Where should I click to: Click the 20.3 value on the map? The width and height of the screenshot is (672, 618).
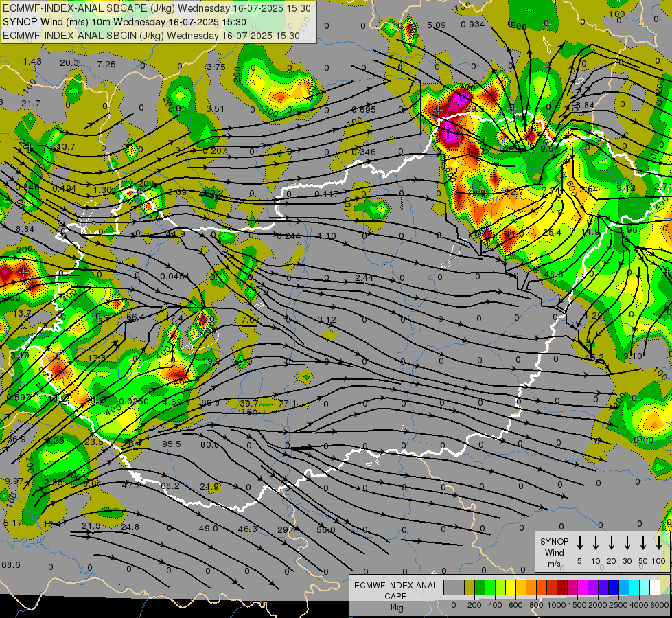(x=69, y=63)
